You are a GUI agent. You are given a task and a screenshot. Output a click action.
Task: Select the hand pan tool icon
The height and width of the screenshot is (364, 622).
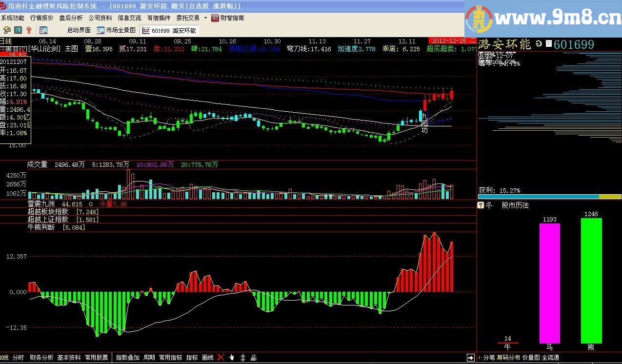pyautogui.click(x=232, y=358)
